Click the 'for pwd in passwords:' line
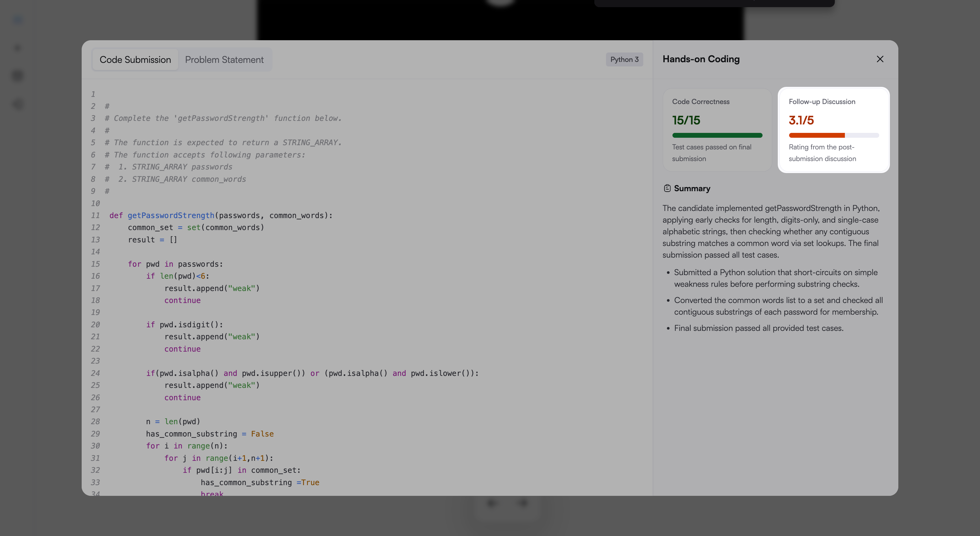The height and width of the screenshot is (536, 980). point(175,264)
